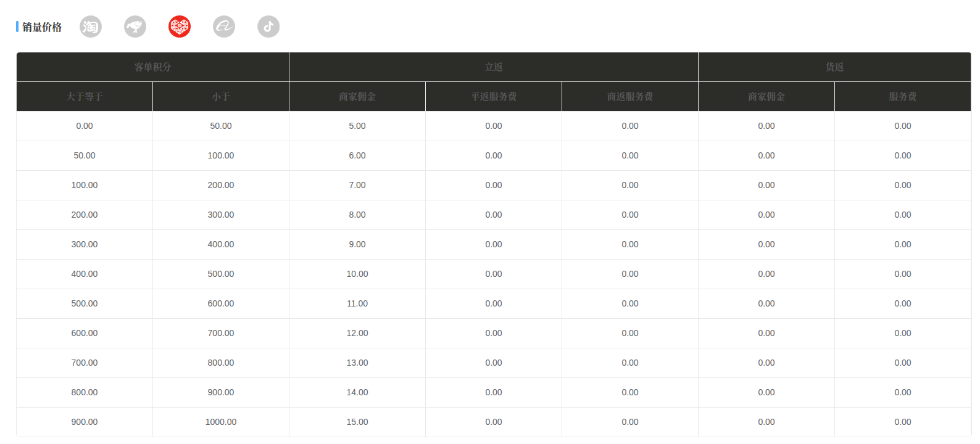The height and width of the screenshot is (444, 980).
Task: Click the 客单积分 group header
Action: click(152, 67)
